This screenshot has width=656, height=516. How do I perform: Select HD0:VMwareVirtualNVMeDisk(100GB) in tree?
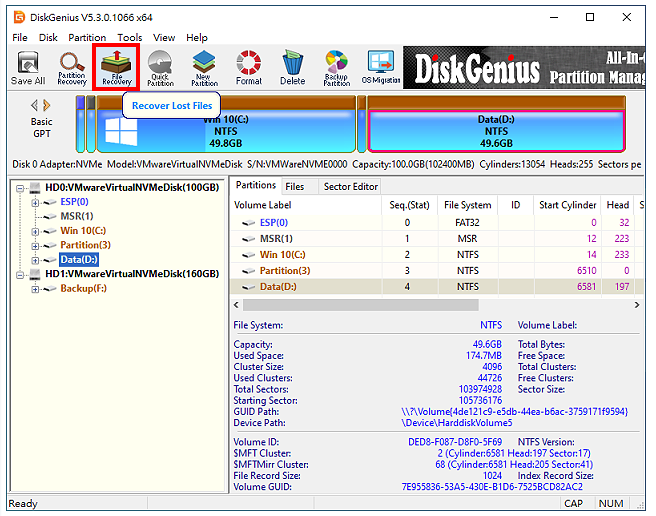(132, 187)
